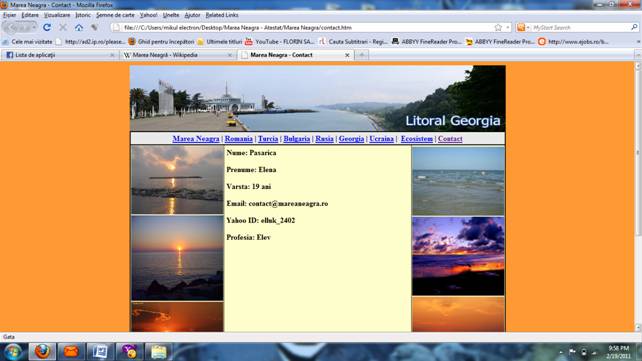642x361 pixels.
Task: Click the purple sunset photo thumbnail
Action: point(458,256)
